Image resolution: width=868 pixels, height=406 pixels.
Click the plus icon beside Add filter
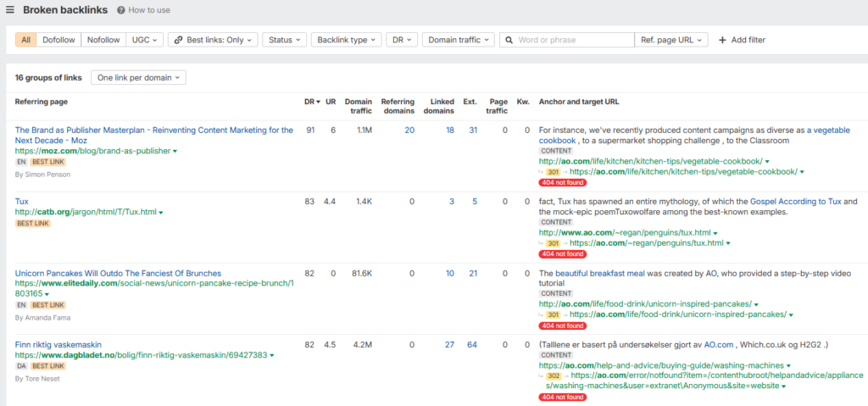coord(722,40)
